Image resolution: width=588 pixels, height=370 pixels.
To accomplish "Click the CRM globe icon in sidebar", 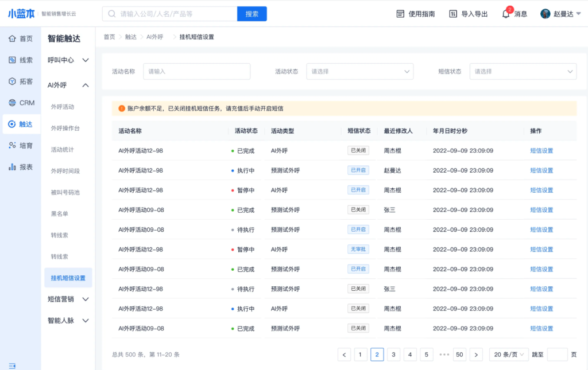I will coord(12,103).
